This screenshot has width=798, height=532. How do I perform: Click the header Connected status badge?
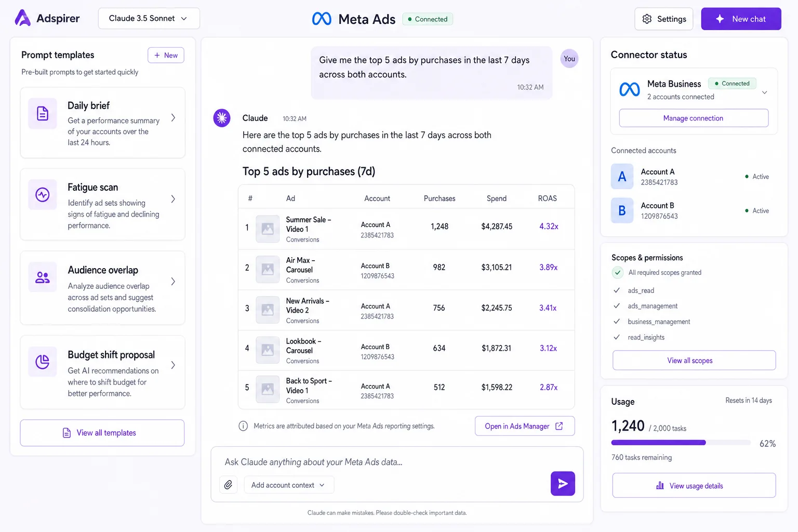(428, 19)
